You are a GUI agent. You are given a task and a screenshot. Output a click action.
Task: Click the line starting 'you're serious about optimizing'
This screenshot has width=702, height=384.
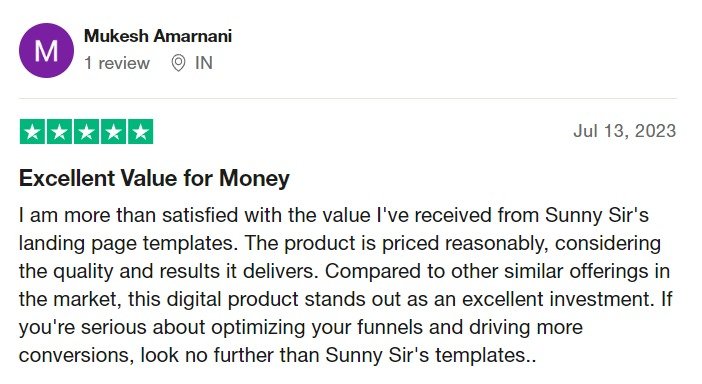click(301, 328)
